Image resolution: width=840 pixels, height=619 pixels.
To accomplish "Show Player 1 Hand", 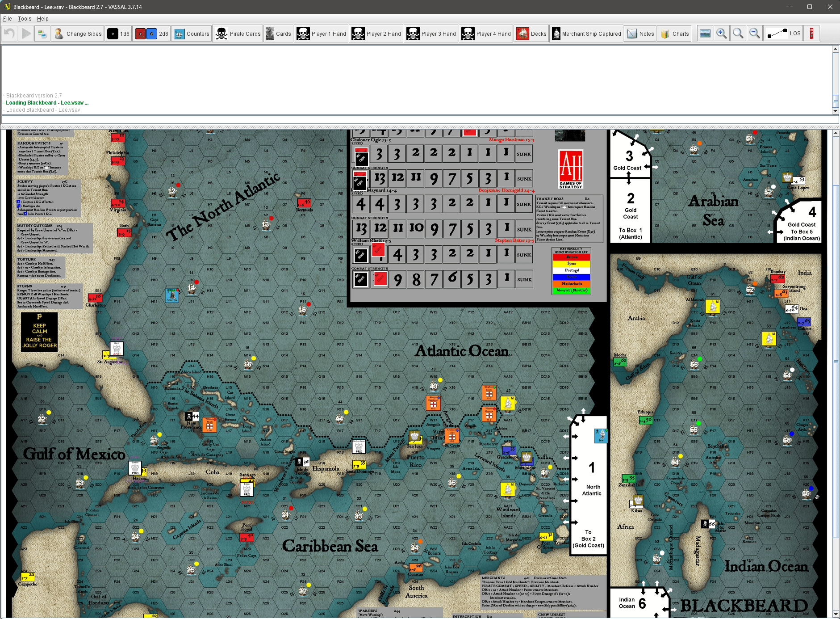I will [322, 34].
